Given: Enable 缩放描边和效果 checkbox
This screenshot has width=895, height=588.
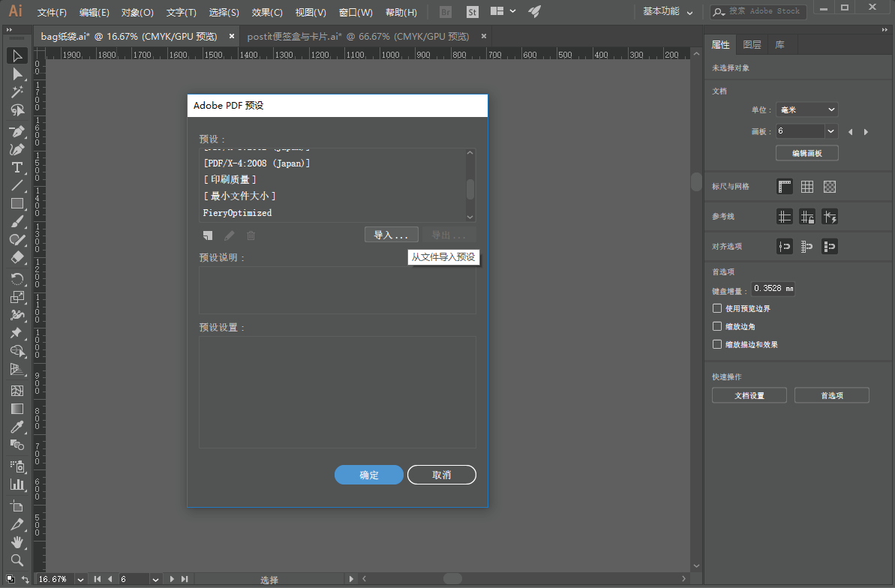Looking at the screenshot, I should pyautogui.click(x=717, y=344).
